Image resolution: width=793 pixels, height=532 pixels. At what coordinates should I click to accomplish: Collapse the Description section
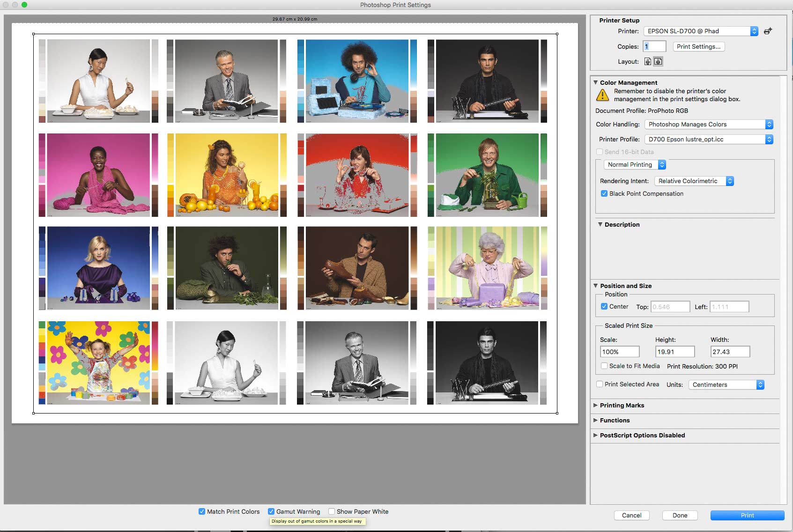click(600, 224)
